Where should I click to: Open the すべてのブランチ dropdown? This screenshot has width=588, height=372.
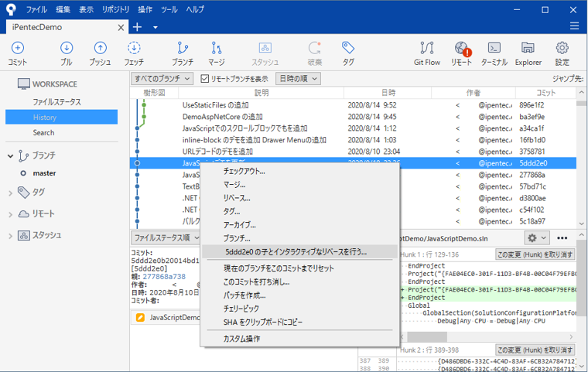[x=162, y=78]
